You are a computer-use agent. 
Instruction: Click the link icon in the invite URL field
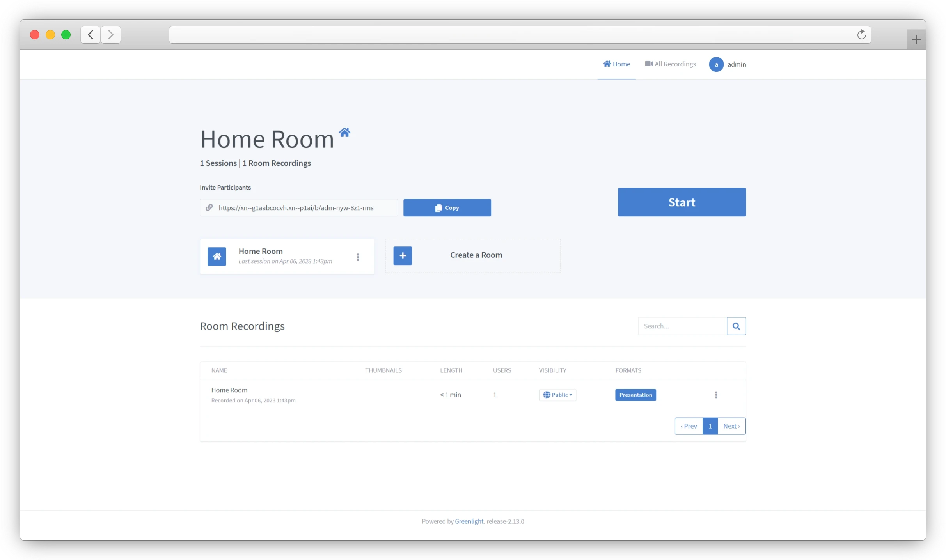coord(209,207)
